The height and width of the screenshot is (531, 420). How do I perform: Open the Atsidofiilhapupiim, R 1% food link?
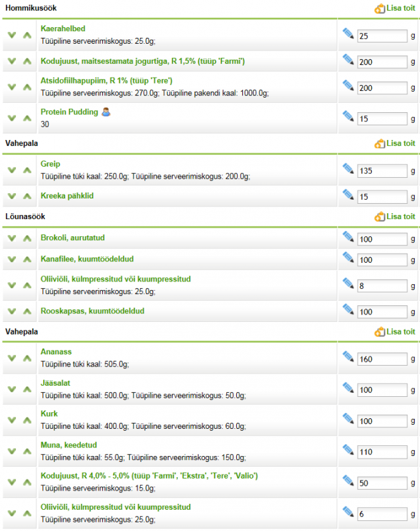click(106, 81)
